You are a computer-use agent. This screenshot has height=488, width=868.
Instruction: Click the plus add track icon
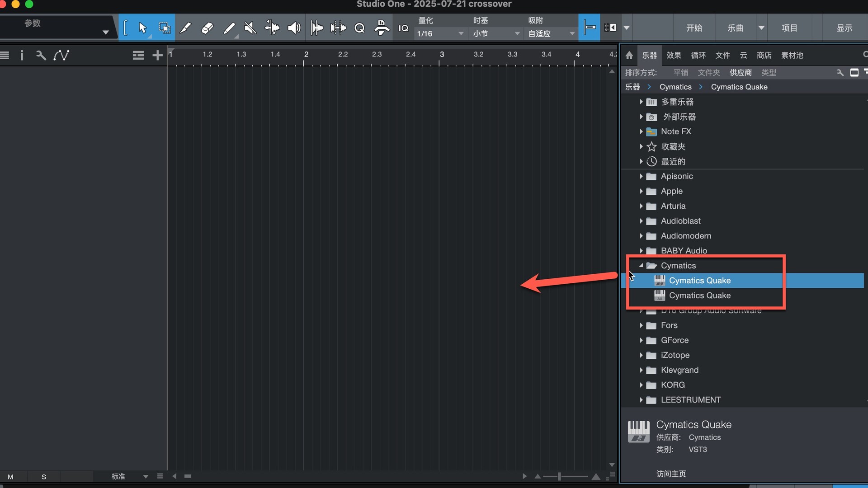[157, 55]
